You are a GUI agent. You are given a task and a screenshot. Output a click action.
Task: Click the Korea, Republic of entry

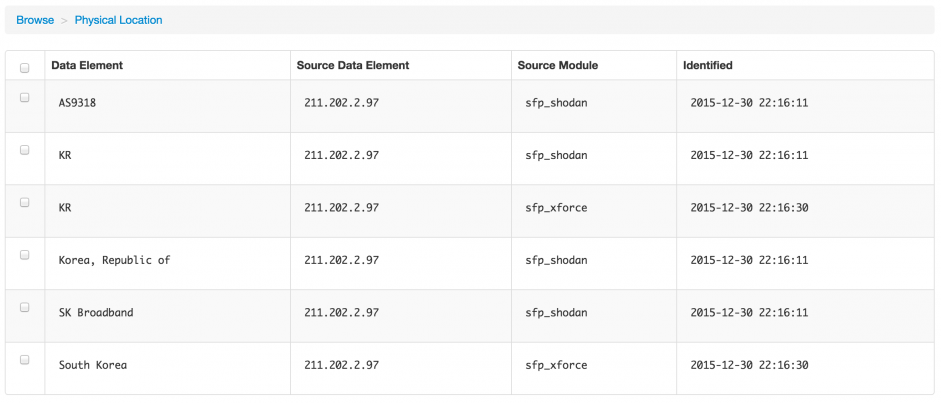(114, 260)
